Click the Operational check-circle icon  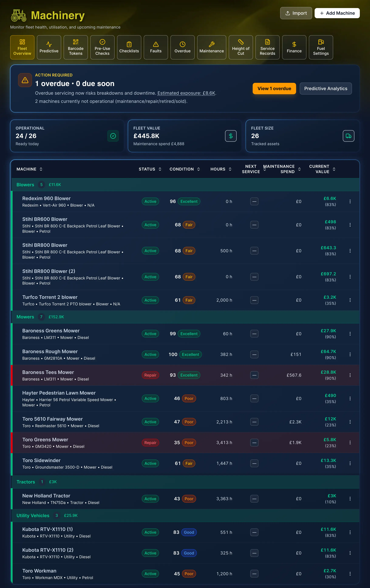113,136
